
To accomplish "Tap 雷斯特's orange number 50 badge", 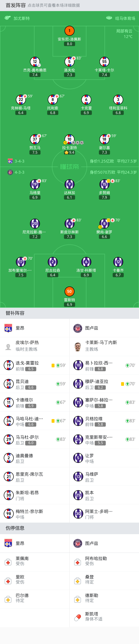I will click(x=69, y=291).
